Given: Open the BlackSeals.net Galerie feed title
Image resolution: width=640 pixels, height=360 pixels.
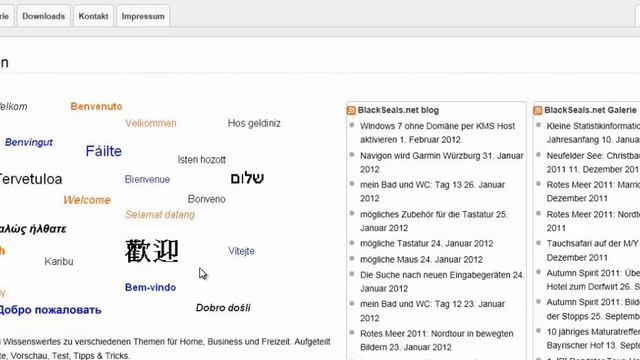Looking at the screenshot, I should point(590,110).
